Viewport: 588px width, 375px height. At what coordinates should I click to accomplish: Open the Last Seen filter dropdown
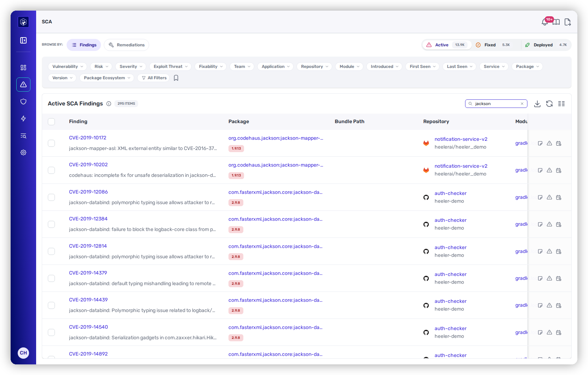pyautogui.click(x=459, y=67)
